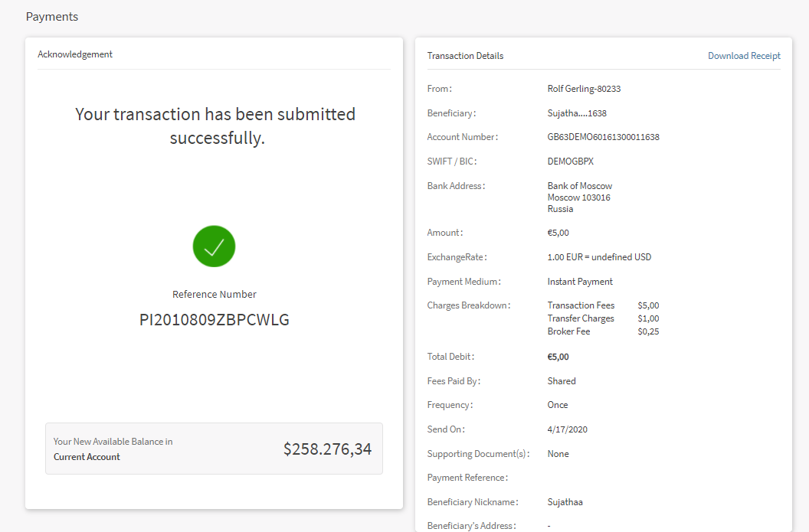Click the transaction submitted success message
The height and width of the screenshot is (532, 809).
215,126
